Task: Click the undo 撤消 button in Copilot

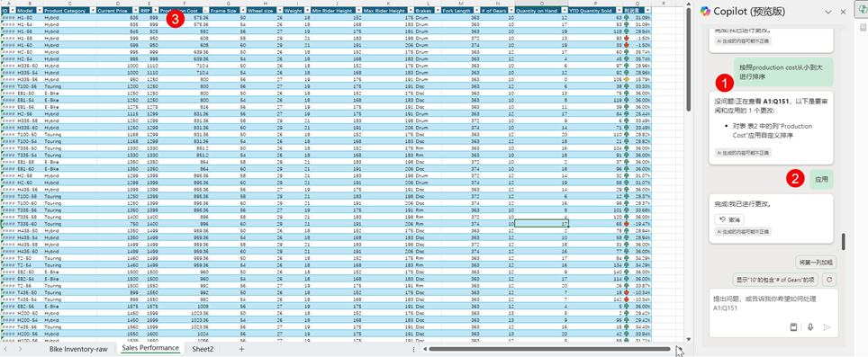Action: [x=729, y=219]
